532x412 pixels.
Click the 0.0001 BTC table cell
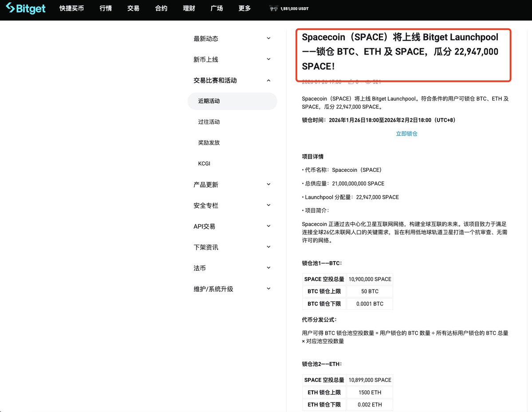370,304
